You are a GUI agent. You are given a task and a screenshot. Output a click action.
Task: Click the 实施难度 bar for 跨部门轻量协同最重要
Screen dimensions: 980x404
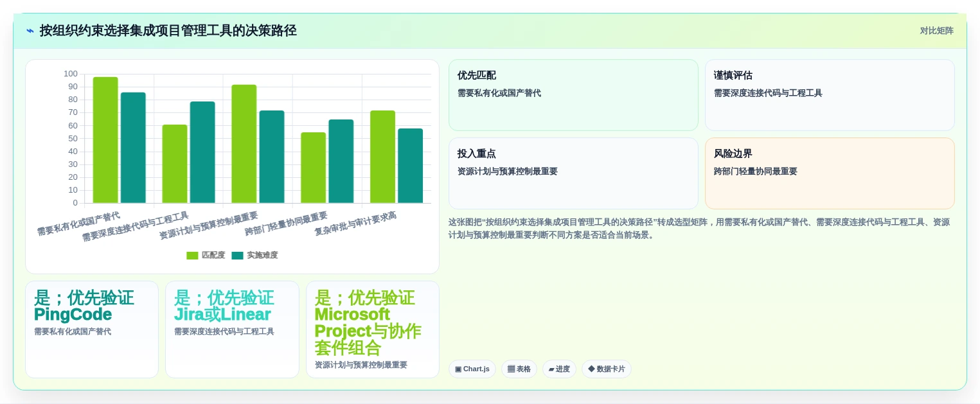point(341,161)
